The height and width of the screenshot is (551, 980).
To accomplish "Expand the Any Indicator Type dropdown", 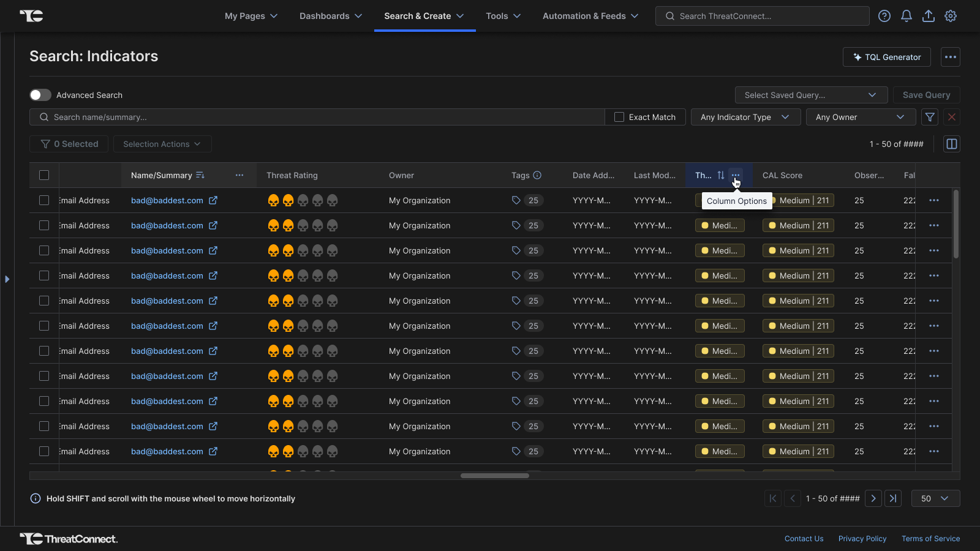I will tap(745, 117).
